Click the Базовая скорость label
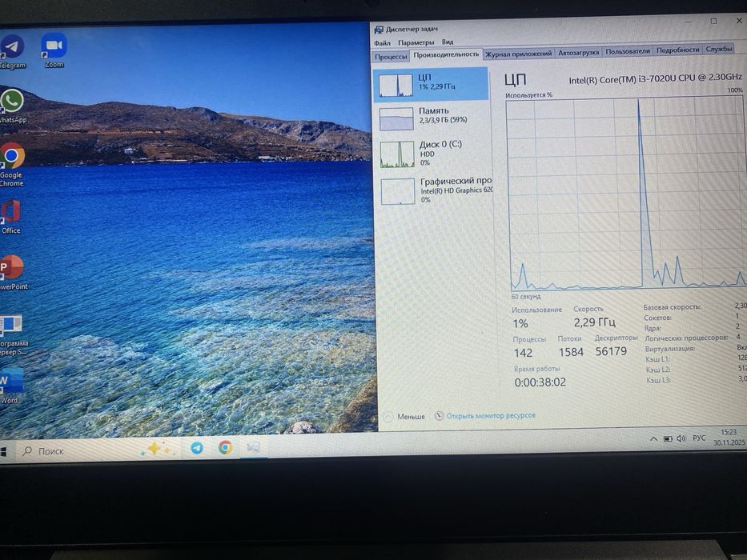Screen dimensions: 747x560 [x=672, y=307]
